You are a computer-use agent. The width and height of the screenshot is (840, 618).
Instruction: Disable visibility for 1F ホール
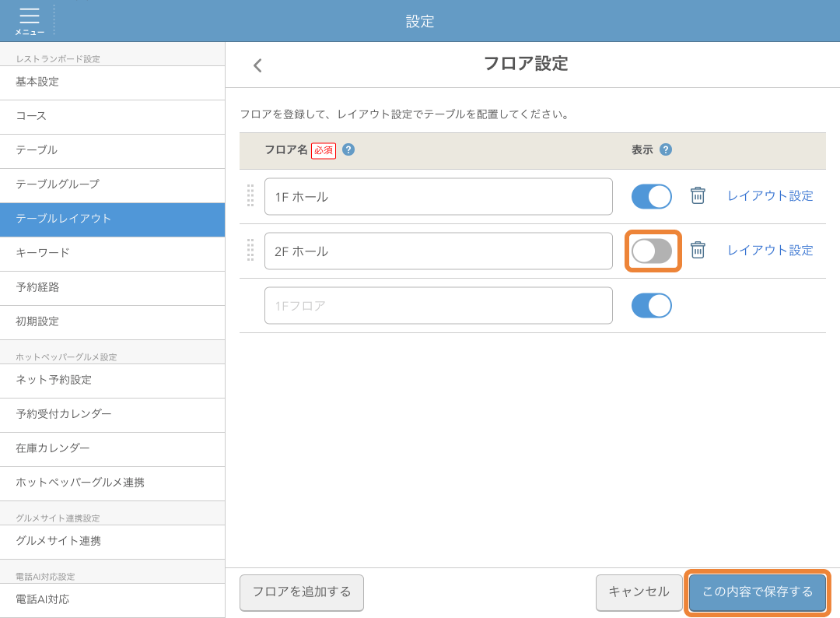(x=651, y=196)
